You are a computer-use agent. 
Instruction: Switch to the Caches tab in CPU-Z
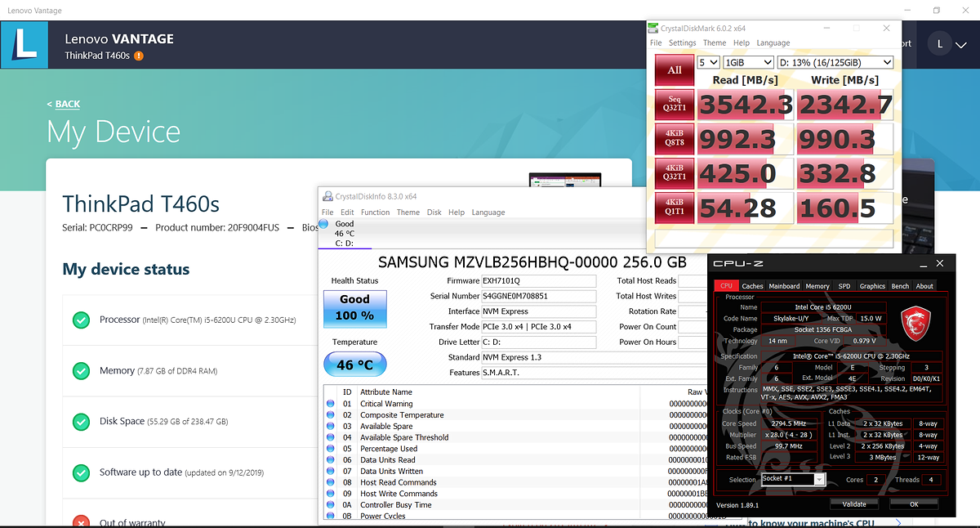click(752, 286)
